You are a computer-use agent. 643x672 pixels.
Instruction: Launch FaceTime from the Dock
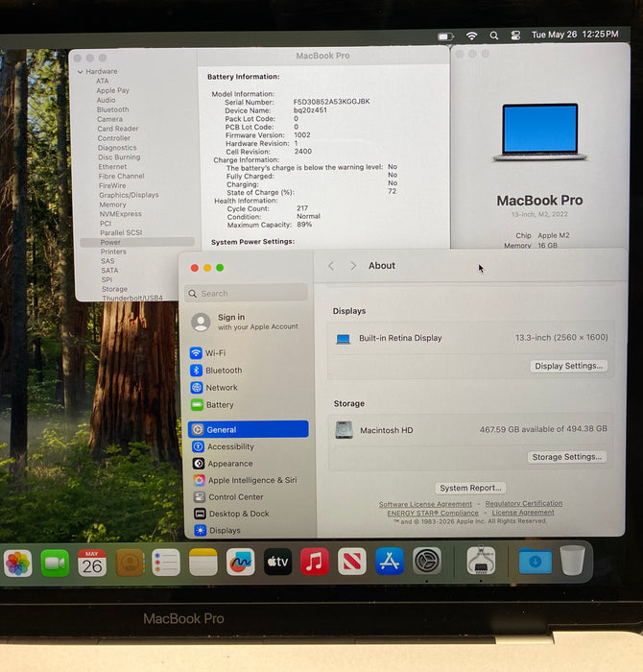[x=55, y=563]
